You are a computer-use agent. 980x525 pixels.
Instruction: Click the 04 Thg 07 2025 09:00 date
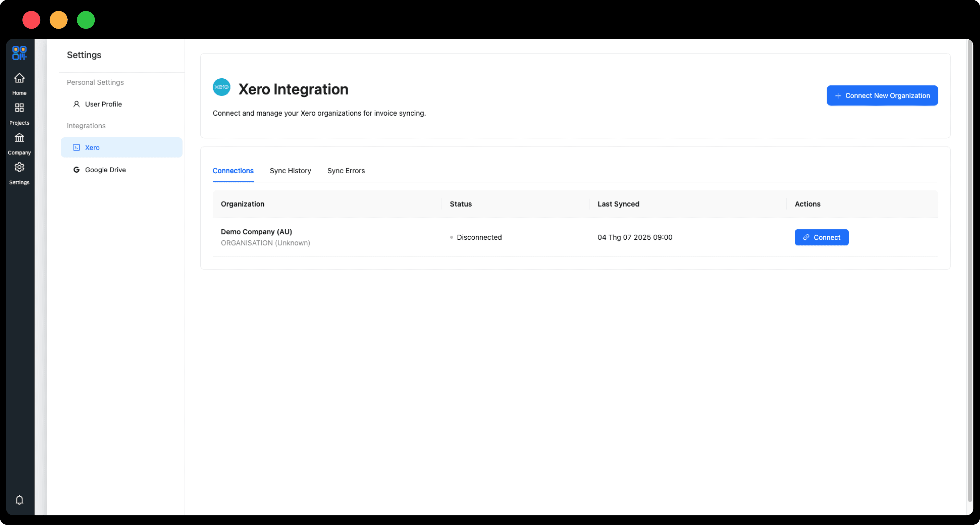point(634,237)
